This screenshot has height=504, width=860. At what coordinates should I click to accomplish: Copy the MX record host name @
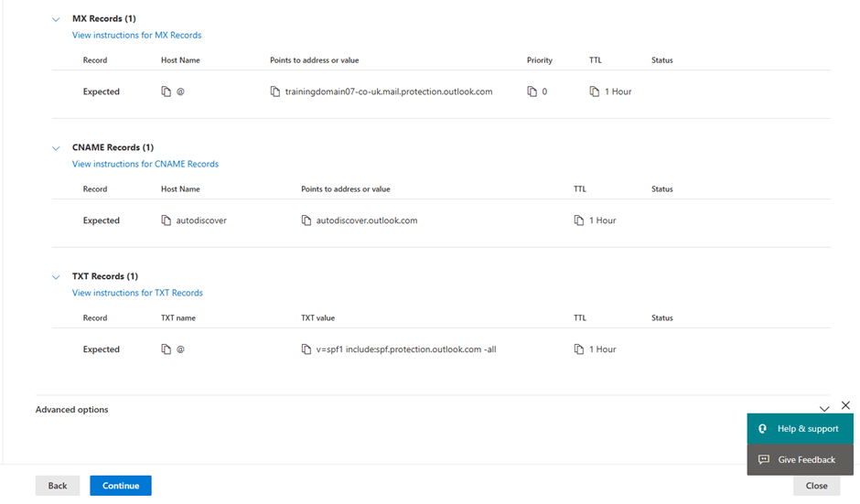166,91
